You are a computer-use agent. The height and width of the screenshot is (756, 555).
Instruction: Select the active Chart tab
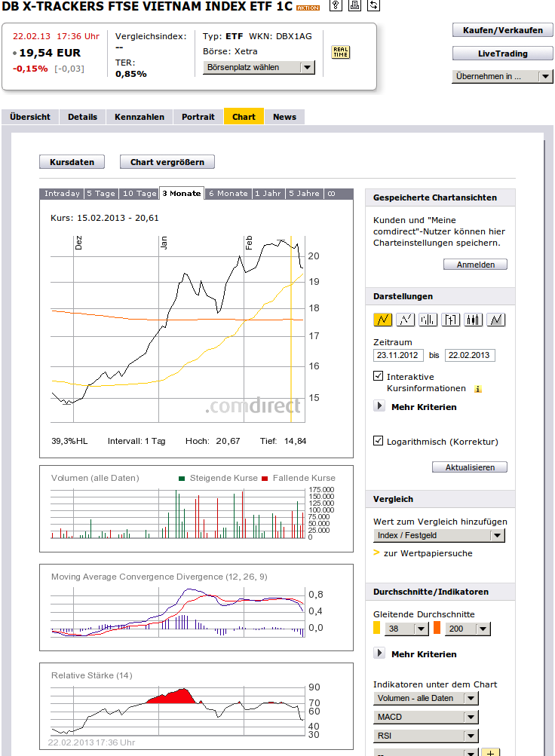244,117
